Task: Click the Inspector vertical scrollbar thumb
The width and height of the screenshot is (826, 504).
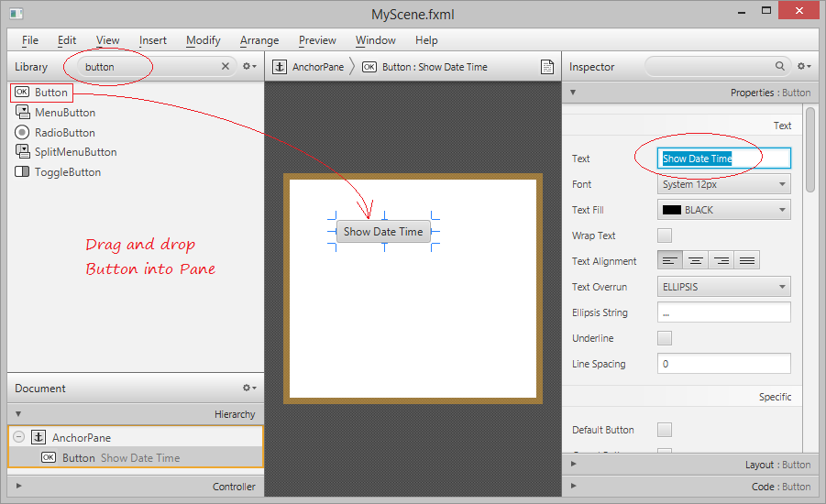Action: 810,149
